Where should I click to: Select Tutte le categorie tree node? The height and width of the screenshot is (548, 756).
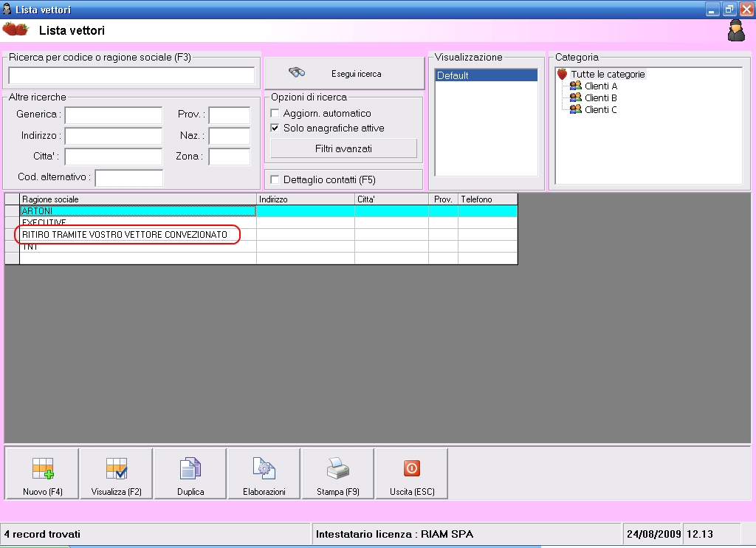(608, 75)
